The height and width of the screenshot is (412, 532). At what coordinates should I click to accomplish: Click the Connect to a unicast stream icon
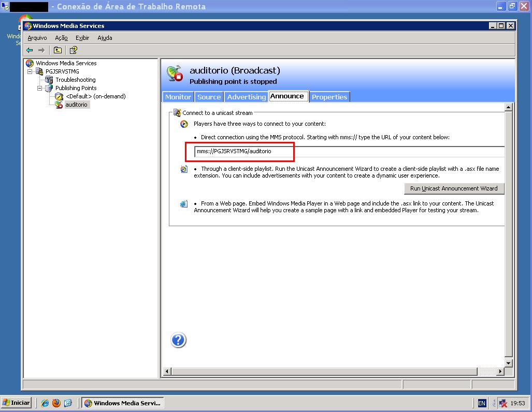pyautogui.click(x=177, y=113)
